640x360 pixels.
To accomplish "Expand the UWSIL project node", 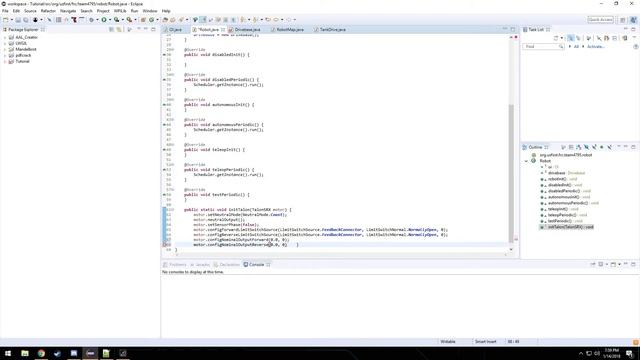I will tap(5, 43).
